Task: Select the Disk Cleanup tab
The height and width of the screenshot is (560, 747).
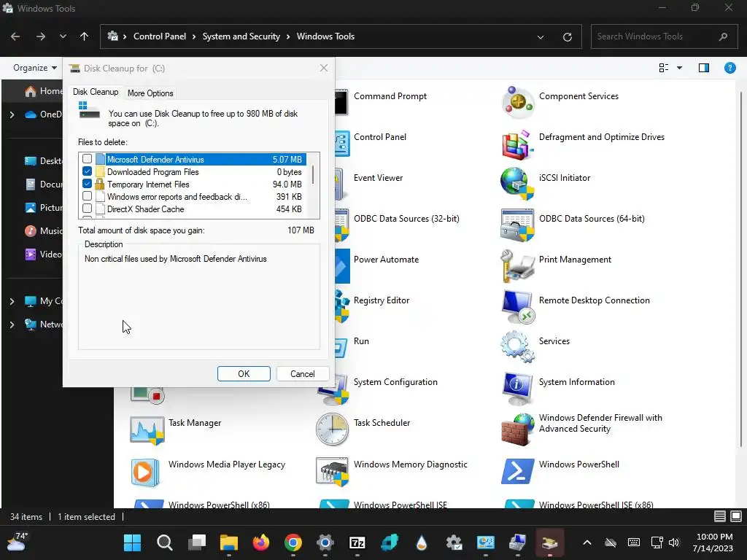Action: (x=96, y=92)
